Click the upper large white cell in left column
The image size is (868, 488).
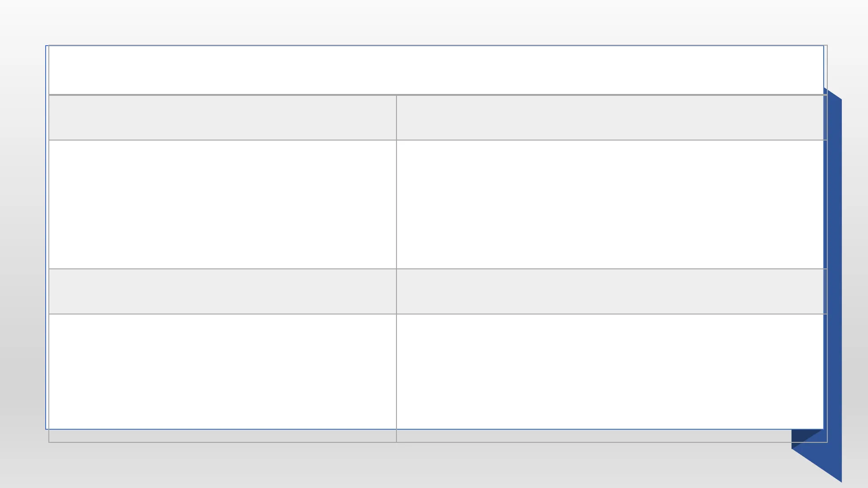(222, 204)
